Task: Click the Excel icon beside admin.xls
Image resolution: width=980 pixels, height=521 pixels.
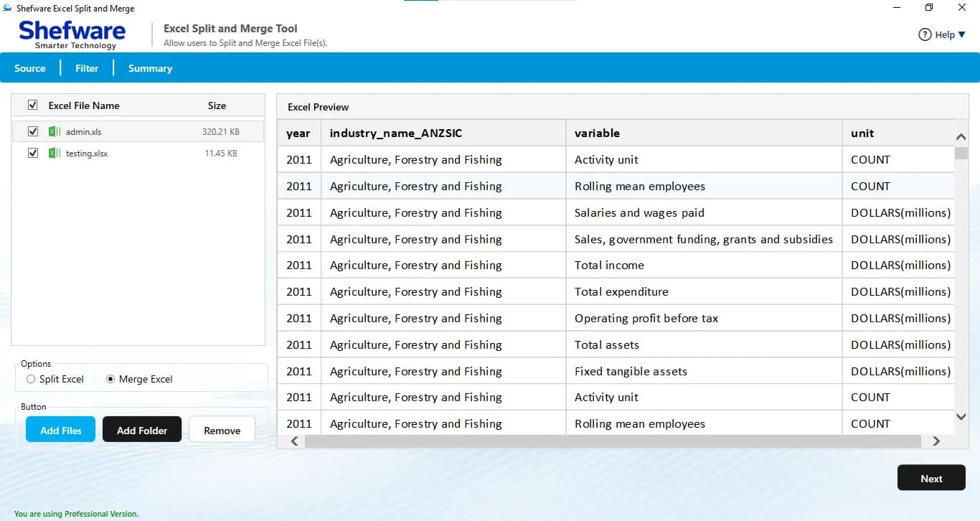Action: 55,132
